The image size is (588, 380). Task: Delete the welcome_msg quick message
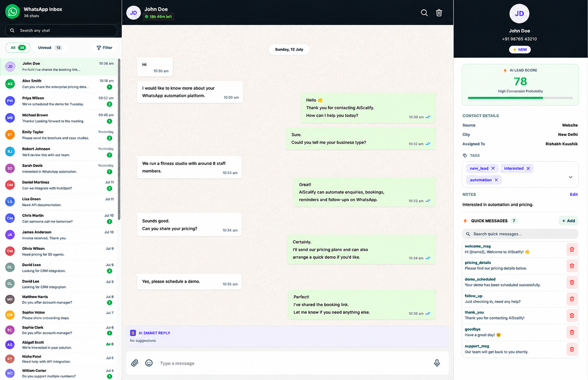(572, 249)
